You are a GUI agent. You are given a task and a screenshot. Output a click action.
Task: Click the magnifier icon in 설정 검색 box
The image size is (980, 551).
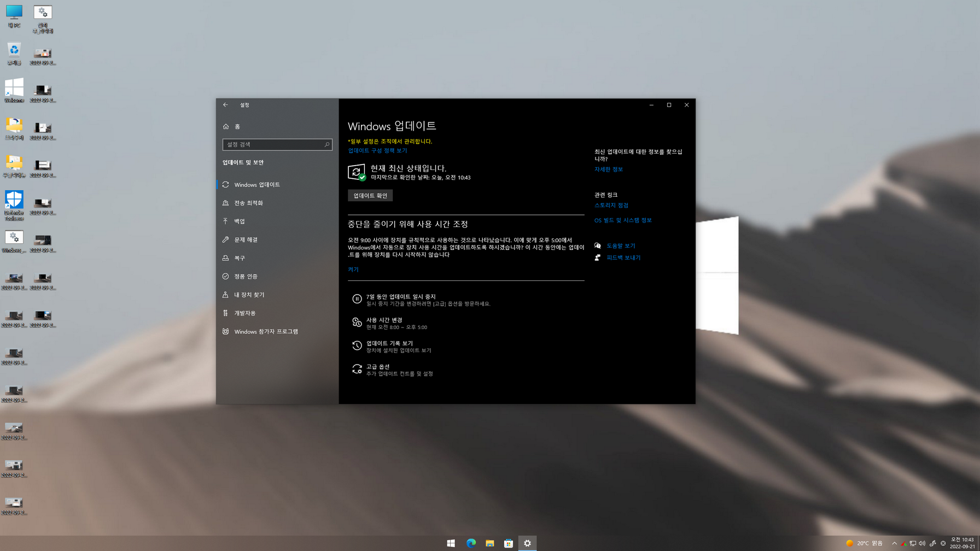[x=327, y=144]
